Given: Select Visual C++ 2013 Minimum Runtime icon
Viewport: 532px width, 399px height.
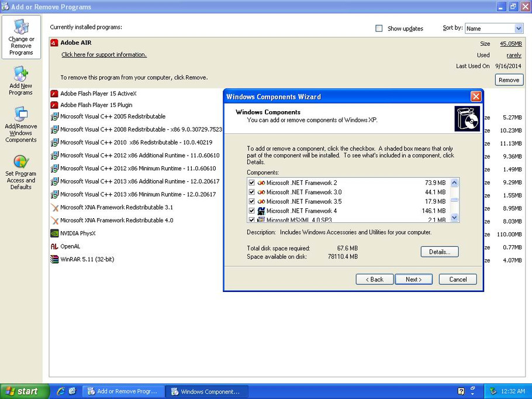Looking at the screenshot, I should point(54,195).
